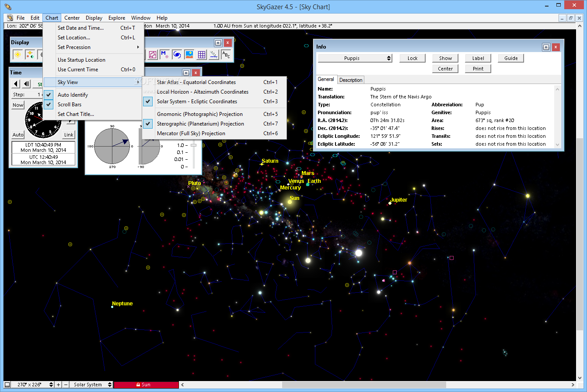
Task: Switch to the Description tab in Info panel
Action: 351,80
